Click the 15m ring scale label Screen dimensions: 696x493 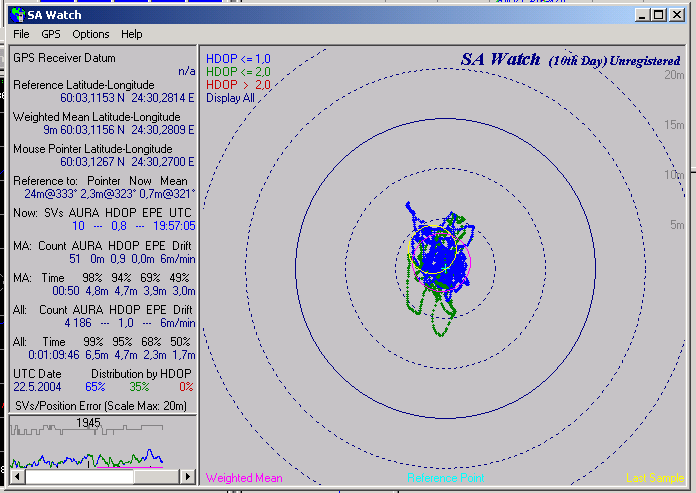coord(674,125)
